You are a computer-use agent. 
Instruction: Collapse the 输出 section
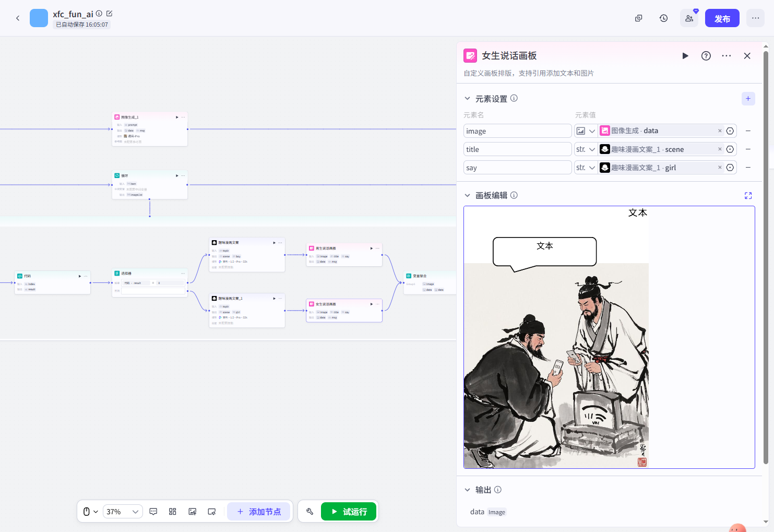pos(468,490)
